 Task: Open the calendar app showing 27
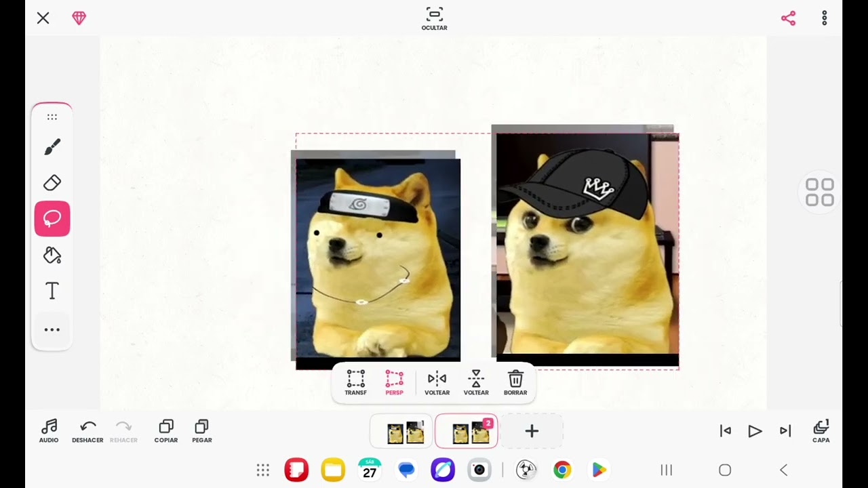click(370, 470)
